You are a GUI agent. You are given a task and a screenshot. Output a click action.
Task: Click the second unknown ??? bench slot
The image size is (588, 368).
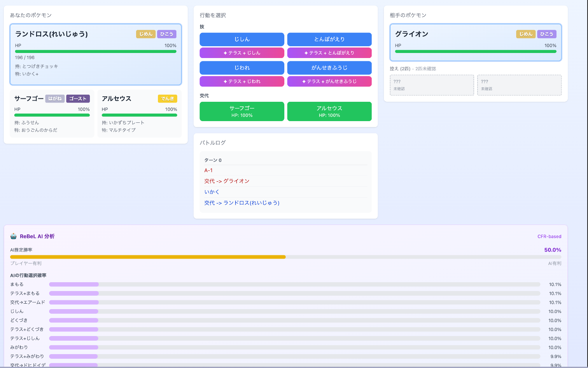tap(520, 85)
